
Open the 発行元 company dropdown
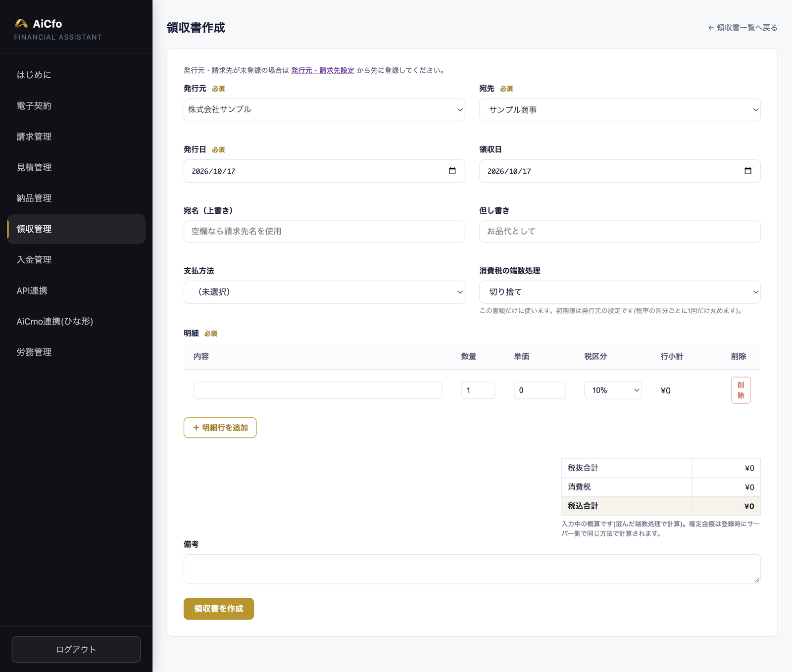coord(324,109)
